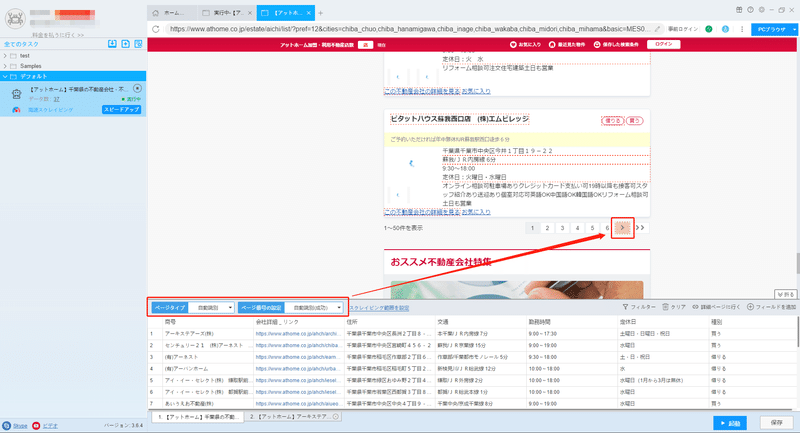This screenshot has width=800, height=433.
Task: Select bottom tab 1 【アットホーム】千葉県の不動…
Action: point(197,417)
